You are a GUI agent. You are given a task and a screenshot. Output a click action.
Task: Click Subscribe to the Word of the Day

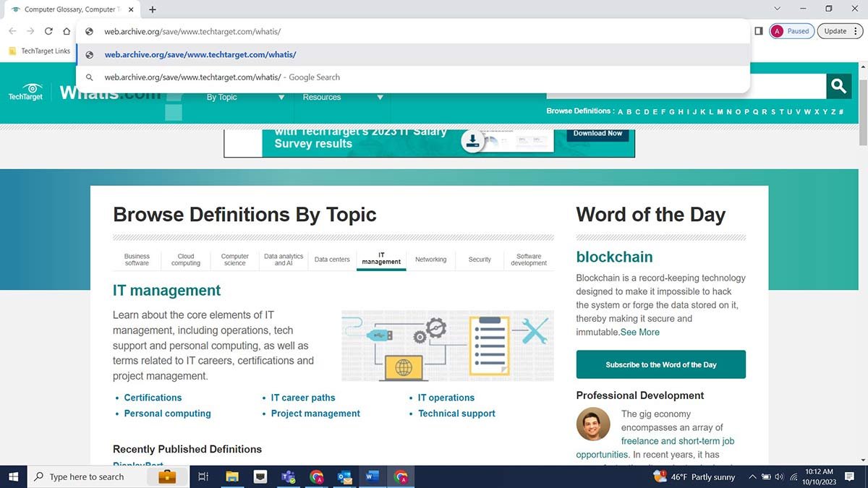(x=660, y=364)
